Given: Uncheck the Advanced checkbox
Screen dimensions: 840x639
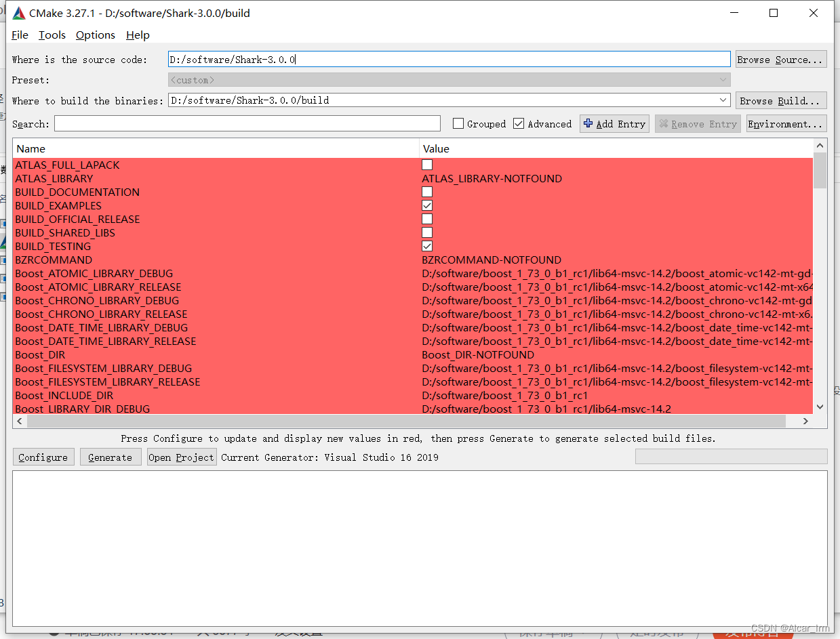Looking at the screenshot, I should click(519, 124).
